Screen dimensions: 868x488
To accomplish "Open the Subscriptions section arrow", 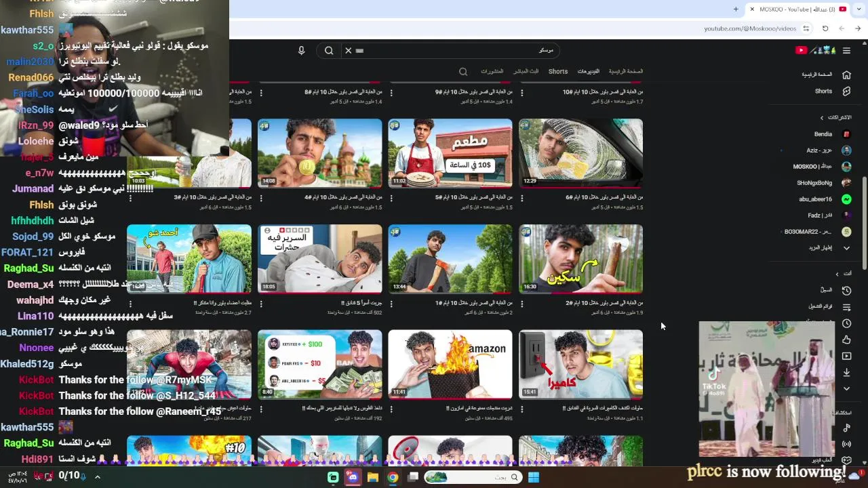I will pos(822,117).
